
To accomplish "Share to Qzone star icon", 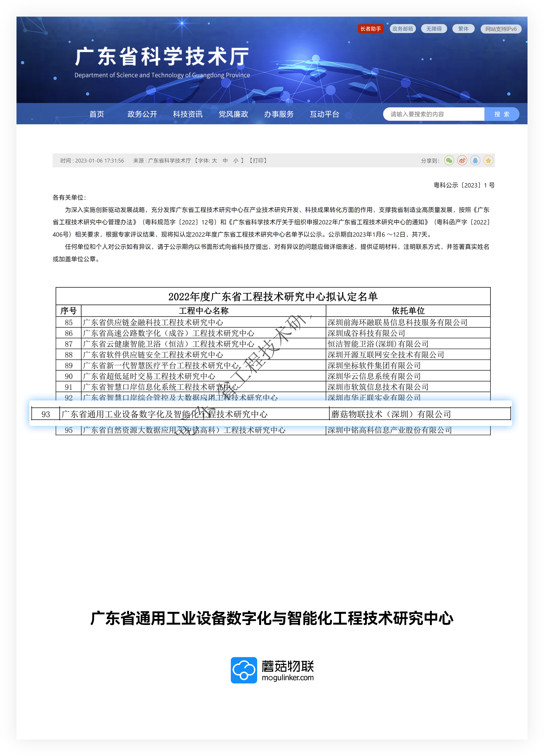I will 488,161.
